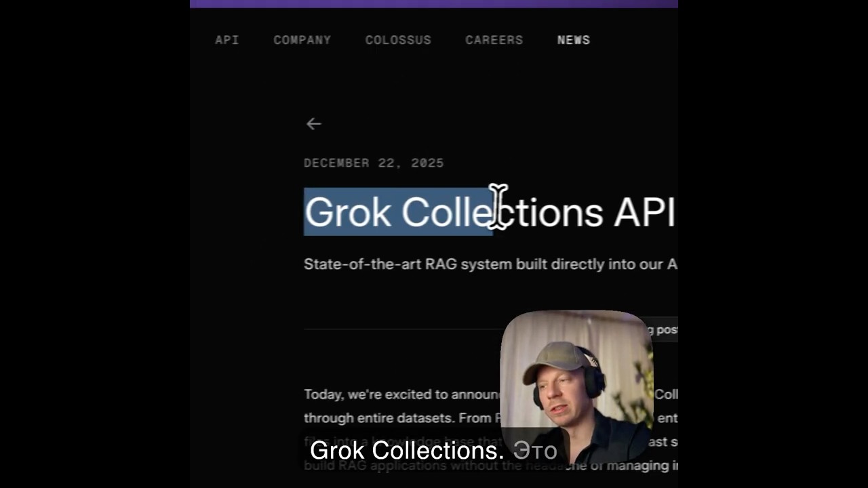868x488 pixels.
Task: Select the NEWS navigation item
Action: click(574, 40)
